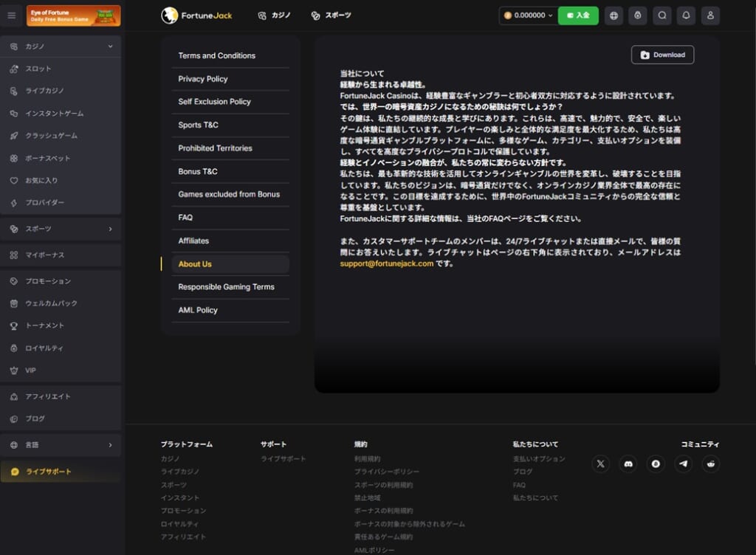Image resolution: width=756 pixels, height=555 pixels.
Task: Select AML Policy menu item
Action: [x=230, y=310]
